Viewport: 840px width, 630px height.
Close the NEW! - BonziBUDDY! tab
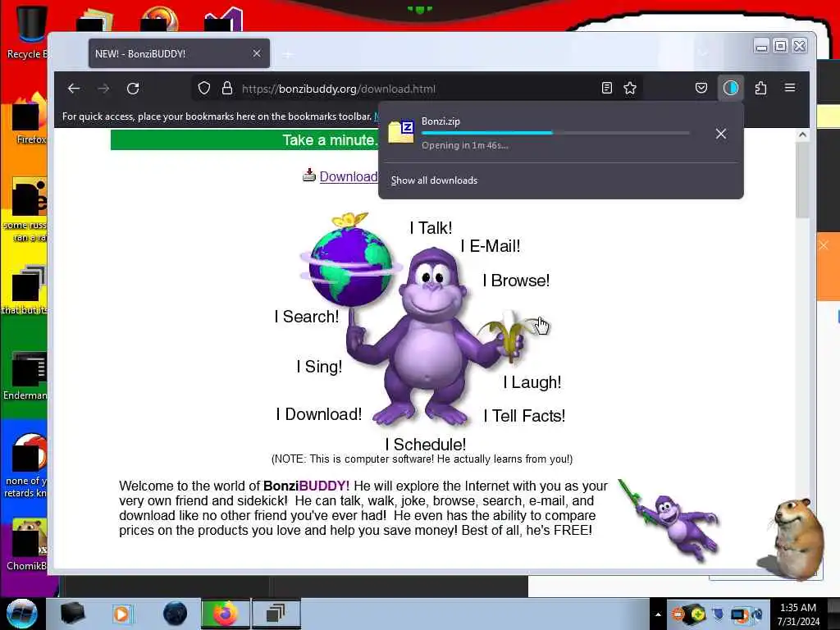257,53
